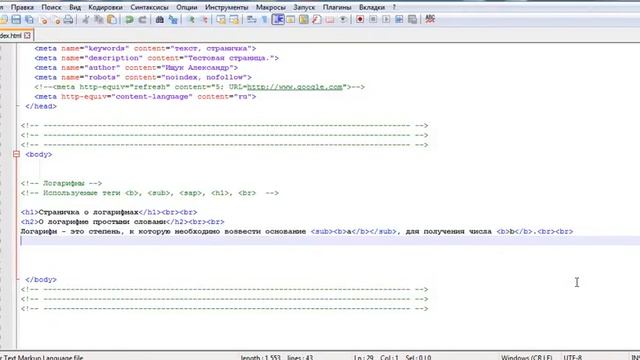Toggle synchronized vertical scrolling icon
The height and width of the screenshot is (360, 640).
click(221, 19)
